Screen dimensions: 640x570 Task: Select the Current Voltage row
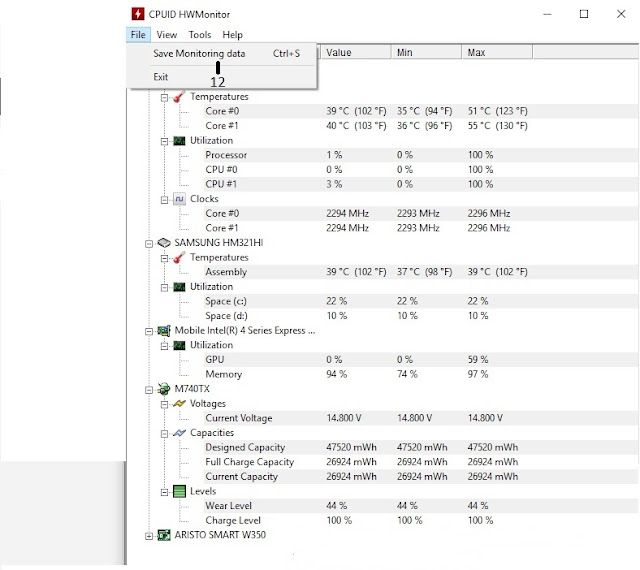point(420,418)
